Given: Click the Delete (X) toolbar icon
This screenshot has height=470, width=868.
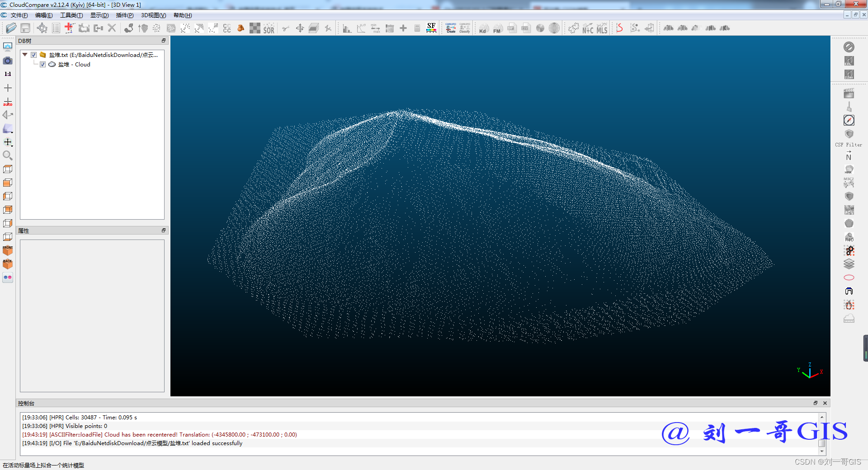Looking at the screenshot, I should pyautogui.click(x=112, y=28).
